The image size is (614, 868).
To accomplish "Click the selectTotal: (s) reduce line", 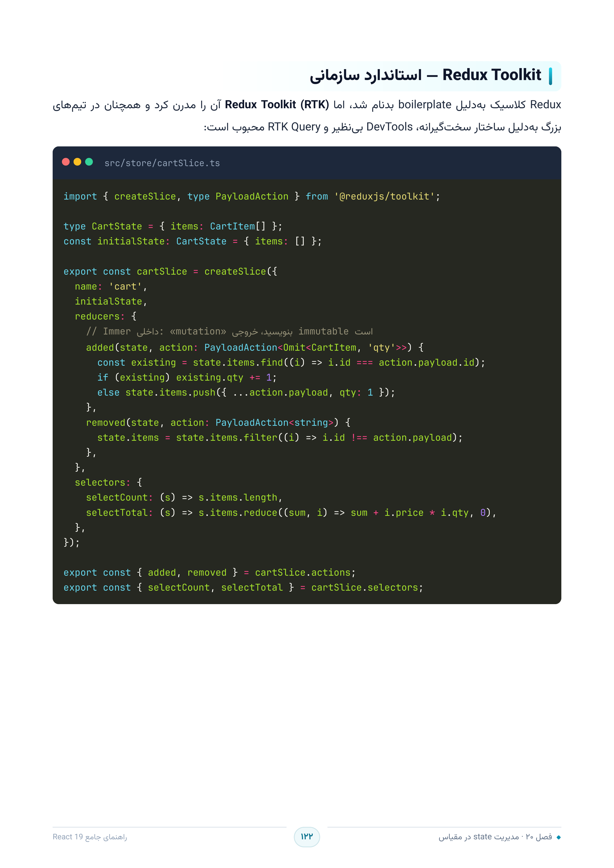I will coord(291,513).
